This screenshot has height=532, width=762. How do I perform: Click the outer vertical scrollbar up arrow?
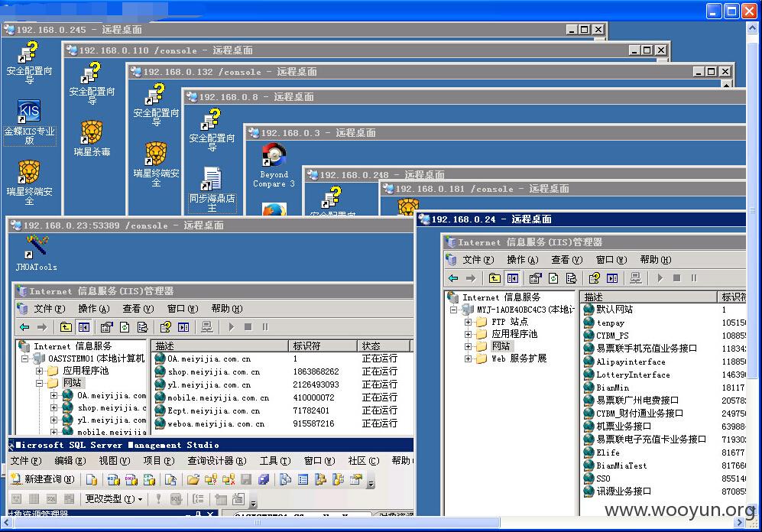752,28
